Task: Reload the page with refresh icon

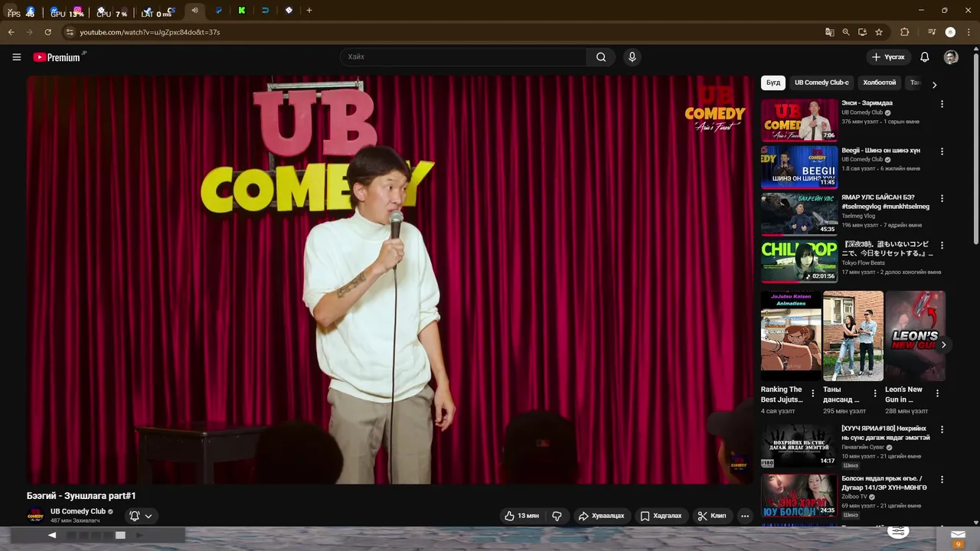Action: click(47, 32)
